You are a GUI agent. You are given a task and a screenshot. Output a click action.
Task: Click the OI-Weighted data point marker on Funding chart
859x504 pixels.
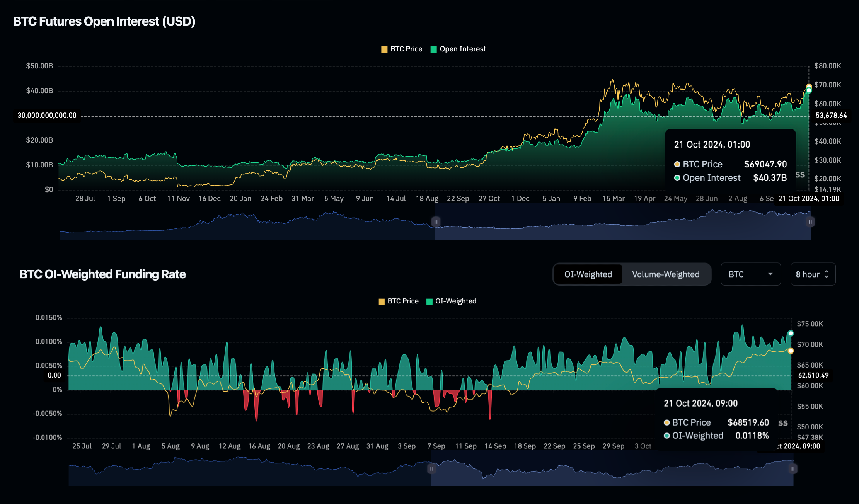click(791, 334)
